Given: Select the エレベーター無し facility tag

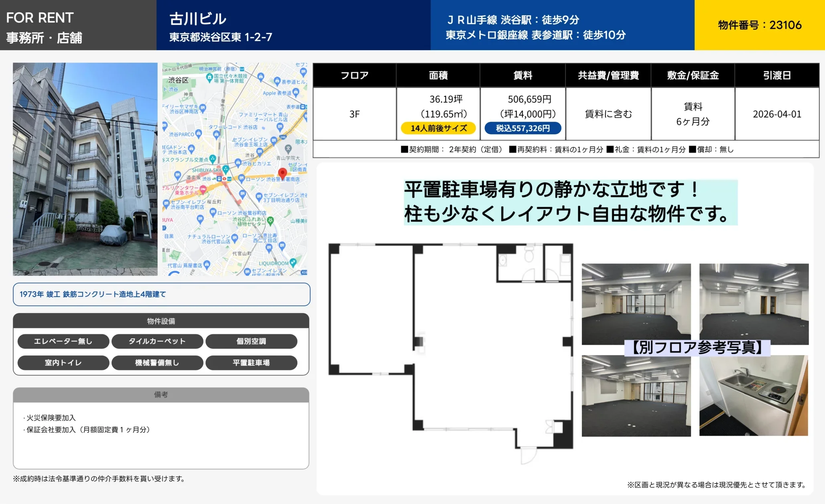Looking at the screenshot, I should [63, 341].
